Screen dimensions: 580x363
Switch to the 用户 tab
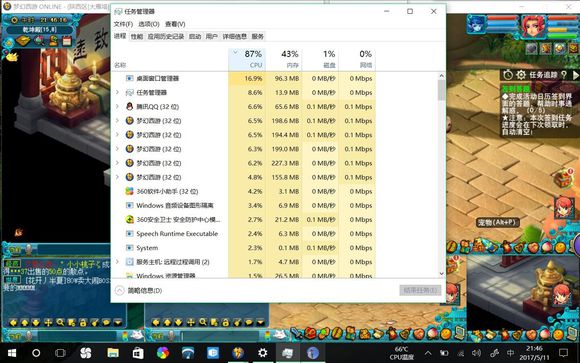212,36
